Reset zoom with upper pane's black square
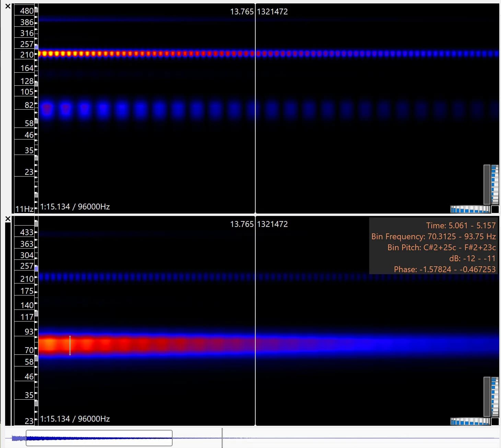This screenshot has width=501, height=448. coord(495,209)
